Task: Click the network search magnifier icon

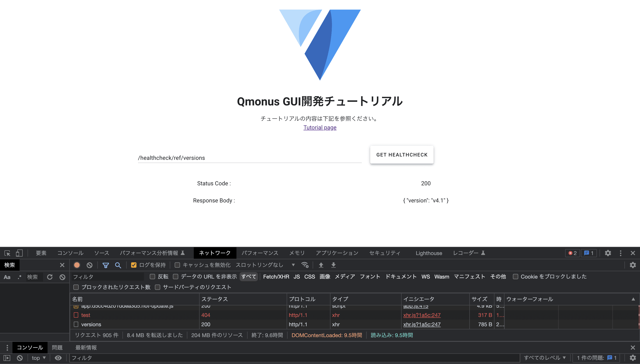Action: (x=118, y=265)
